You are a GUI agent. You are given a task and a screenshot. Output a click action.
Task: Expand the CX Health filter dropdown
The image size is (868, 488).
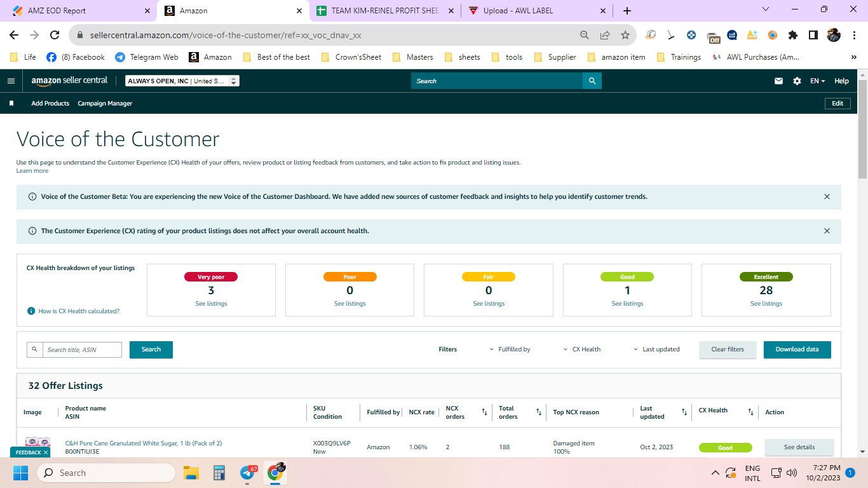click(x=582, y=349)
